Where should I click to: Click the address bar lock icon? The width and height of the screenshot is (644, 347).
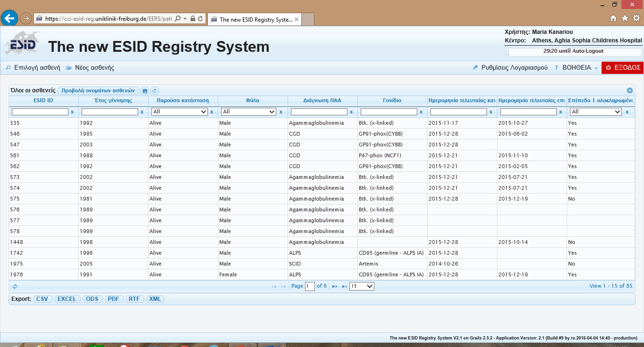pyautogui.click(x=192, y=19)
